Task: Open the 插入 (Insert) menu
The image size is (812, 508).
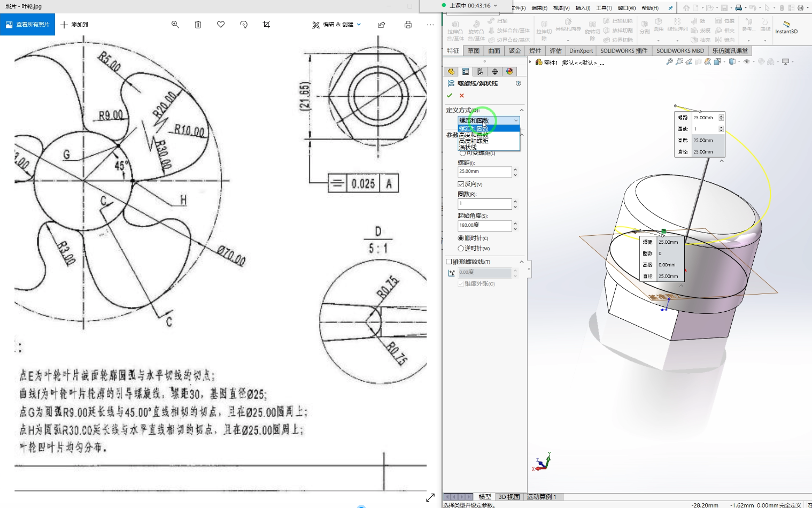Action: tap(583, 7)
